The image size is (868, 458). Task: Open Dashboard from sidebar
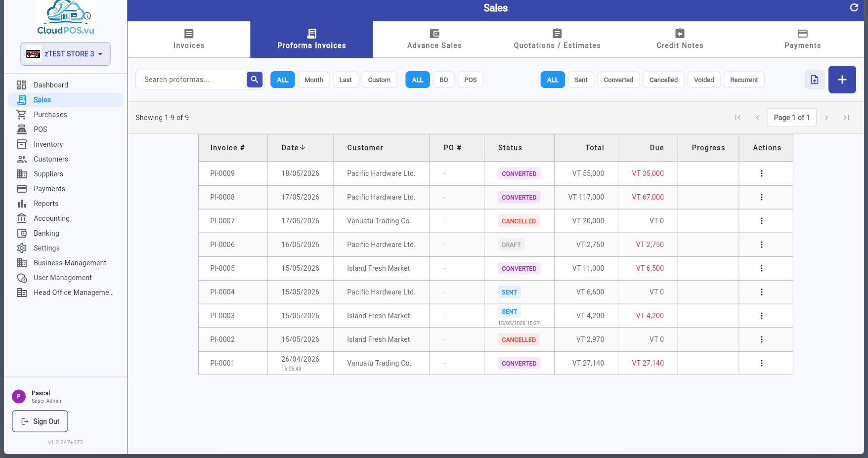pos(65,85)
